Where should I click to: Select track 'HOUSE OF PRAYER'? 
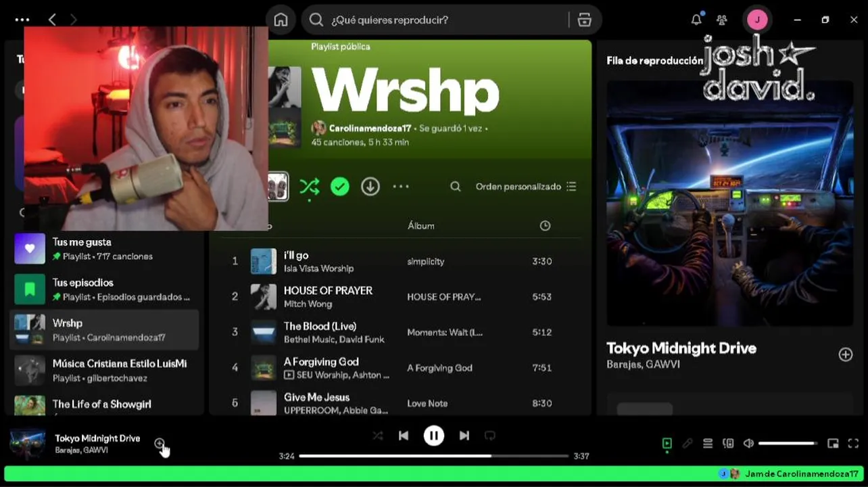click(x=328, y=290)
